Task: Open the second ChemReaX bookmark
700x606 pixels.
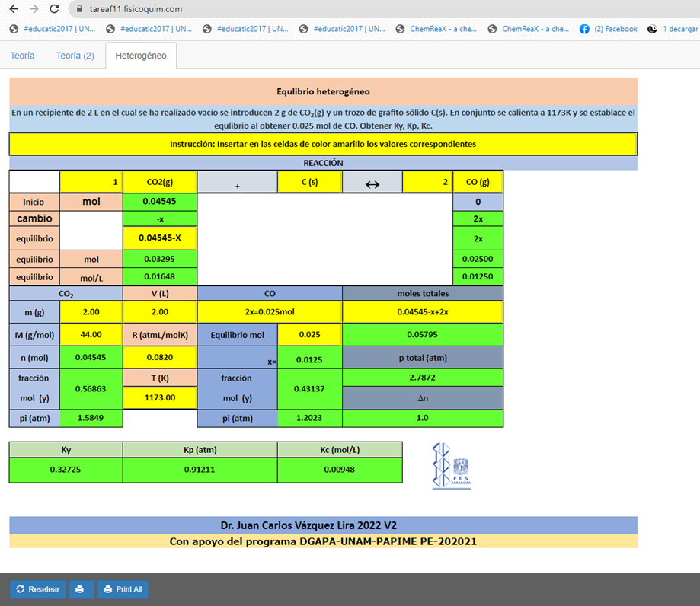Action: click(529, 29)
